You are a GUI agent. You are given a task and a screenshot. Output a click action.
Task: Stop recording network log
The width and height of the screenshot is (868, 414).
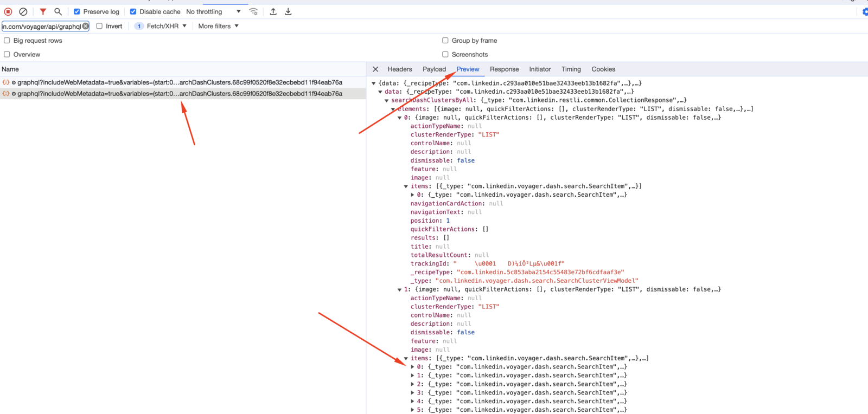coord(8,11)
